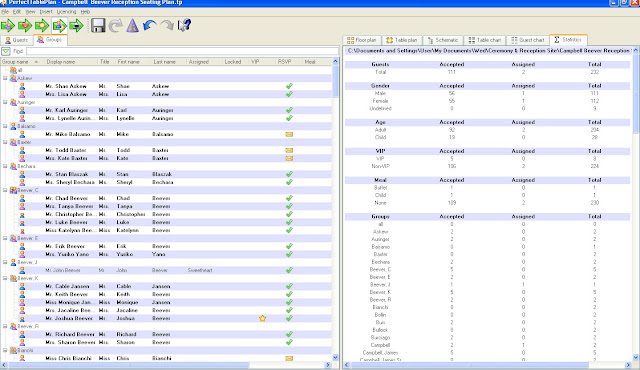Select the Mr. Chad Beever row
Viewport: 640px width, 370px height.
point(167,198)
